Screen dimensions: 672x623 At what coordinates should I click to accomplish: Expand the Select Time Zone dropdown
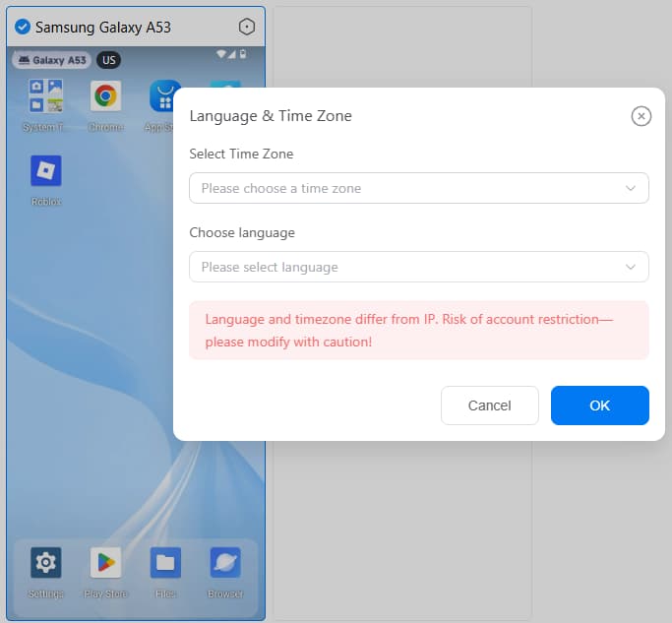point(418,188)
